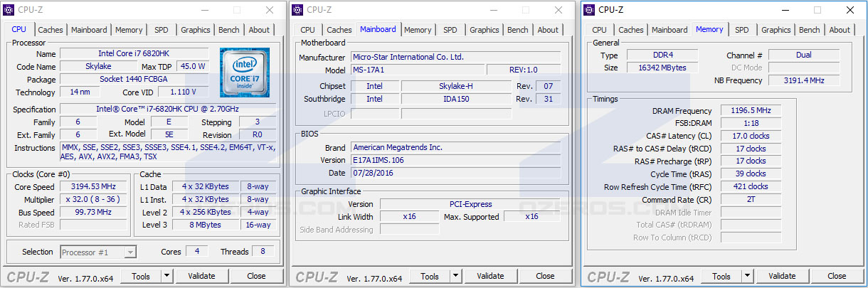Open Memory tab in left CPU-Z window

tap(129, 30)
